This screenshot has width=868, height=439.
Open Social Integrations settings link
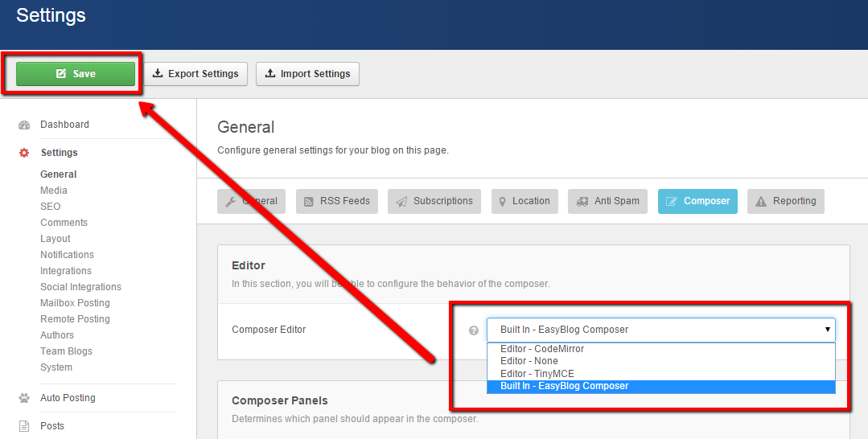pyautogui.click(x=80, y=287)
